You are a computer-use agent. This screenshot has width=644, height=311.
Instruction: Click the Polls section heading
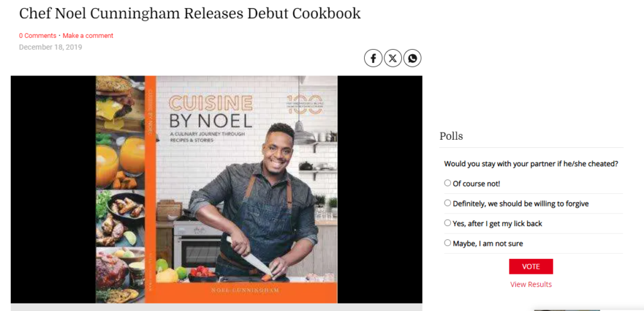point(451,136)
